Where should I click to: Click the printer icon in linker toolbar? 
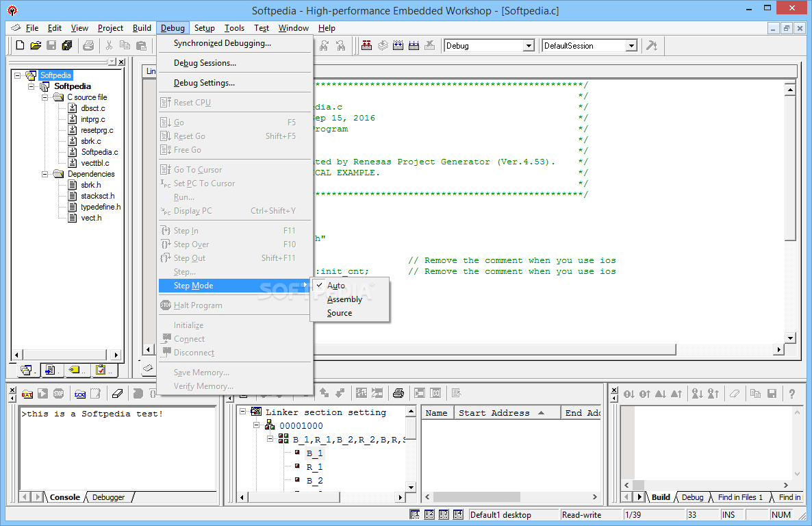tap(398, 393)
